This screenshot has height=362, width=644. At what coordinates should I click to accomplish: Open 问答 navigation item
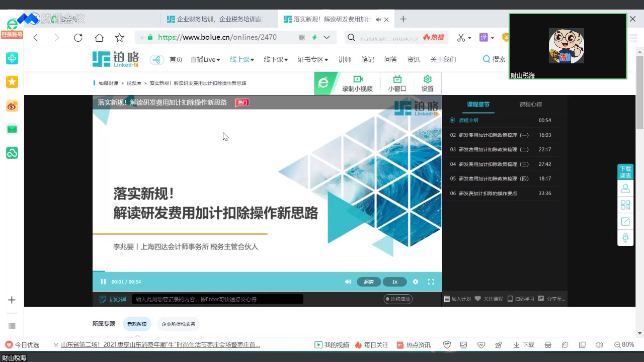tap(390, 59)
